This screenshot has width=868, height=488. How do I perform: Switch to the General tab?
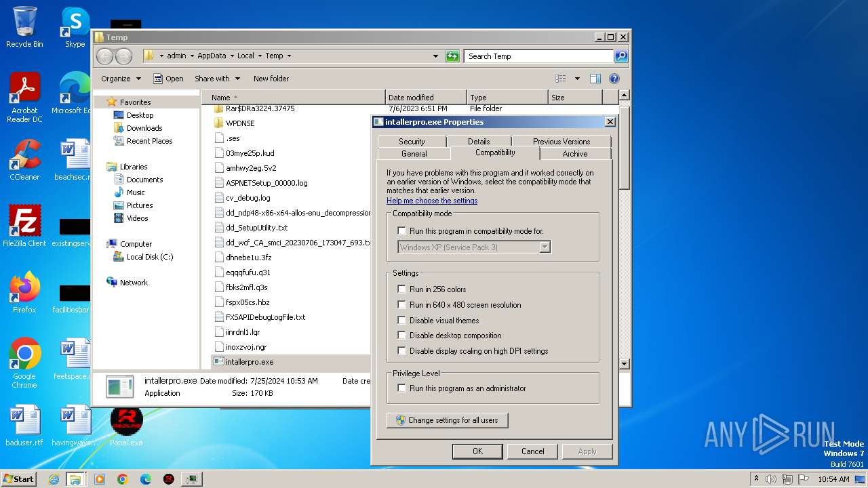coord(414,154)
